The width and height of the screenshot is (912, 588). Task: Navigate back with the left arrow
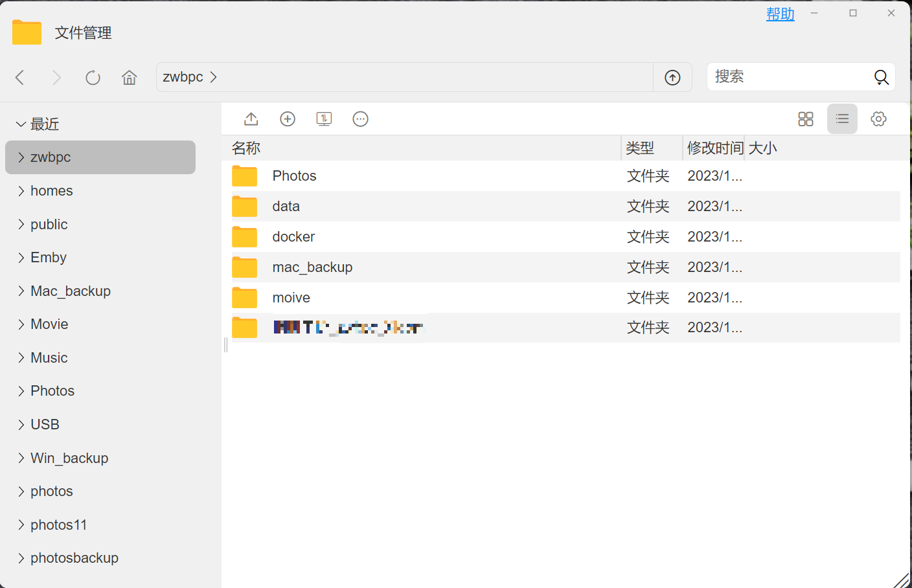pyautogui.click(x=20, y=78)
